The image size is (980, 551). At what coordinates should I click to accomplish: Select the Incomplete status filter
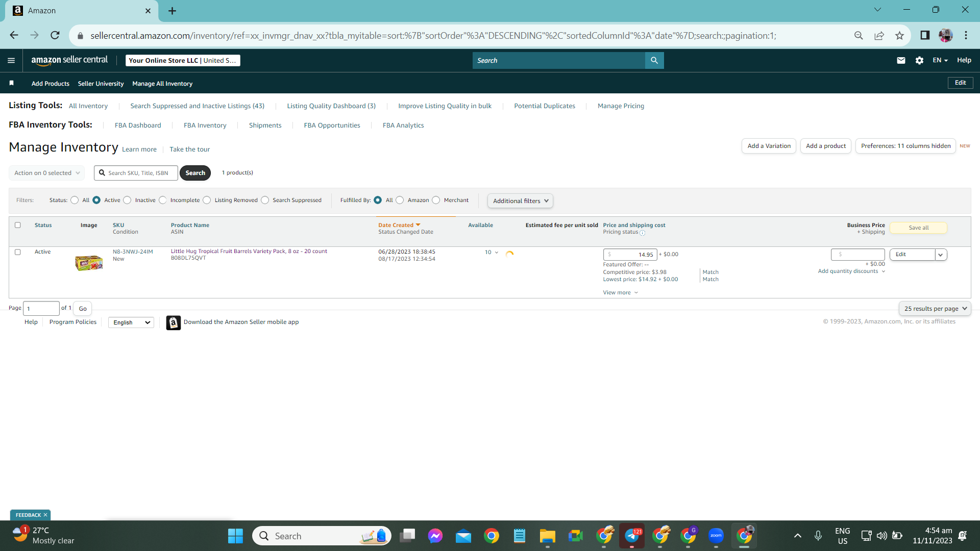(162, 200)
